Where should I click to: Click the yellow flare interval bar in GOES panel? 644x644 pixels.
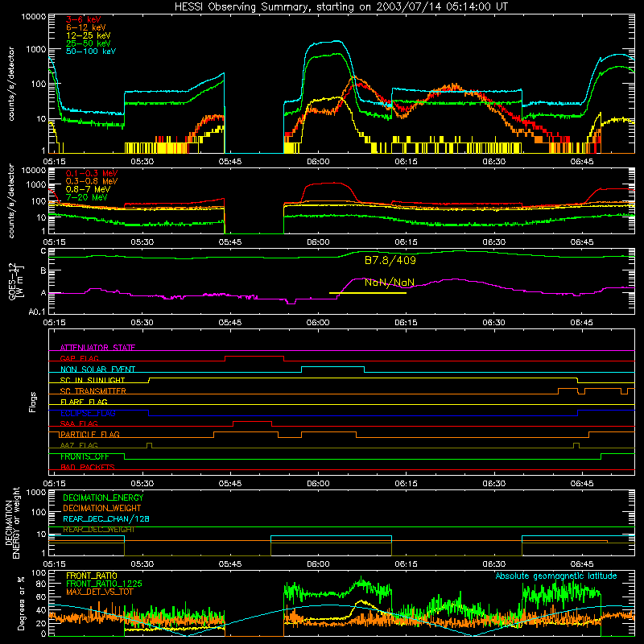[x=368, y=293]
